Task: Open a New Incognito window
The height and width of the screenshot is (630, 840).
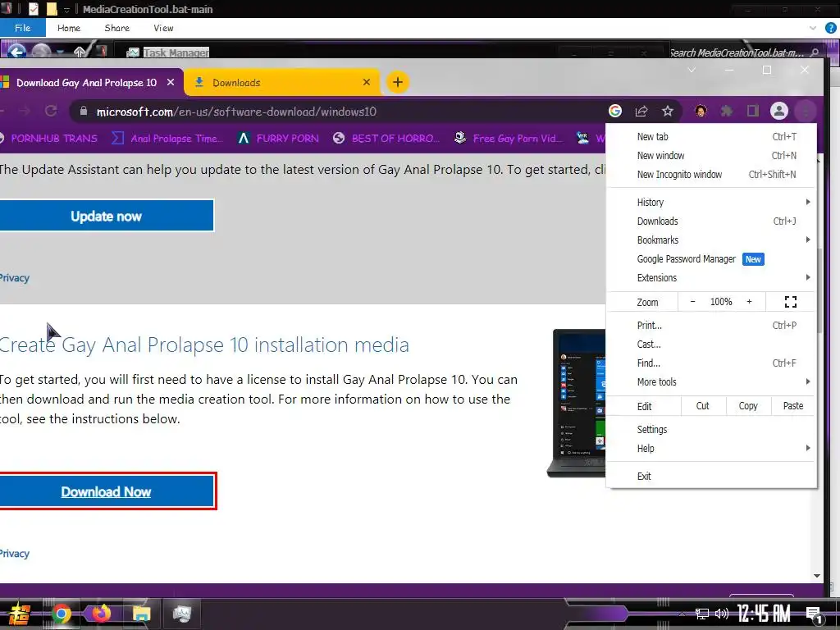Action: 711,174
